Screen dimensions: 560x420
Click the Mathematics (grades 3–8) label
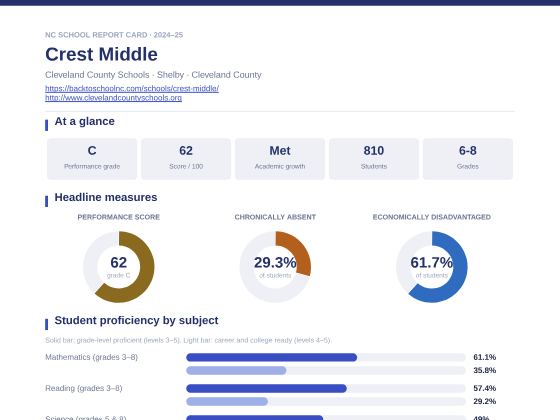click(x=91, y=357)
